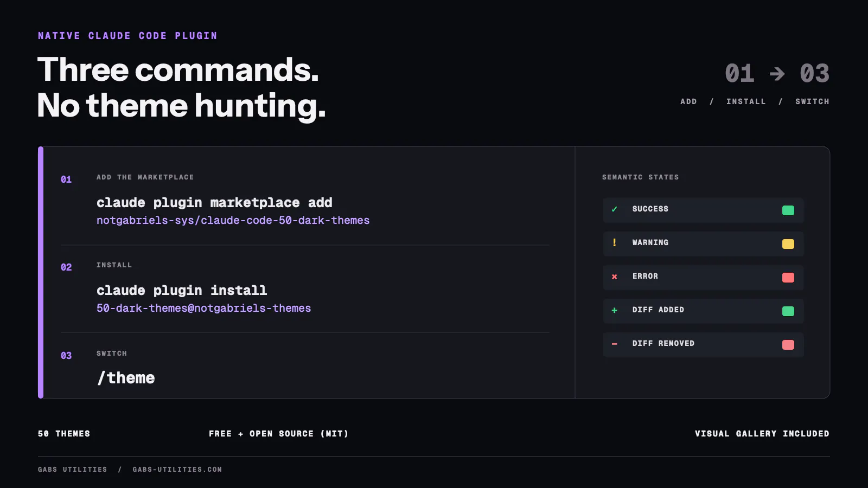
Task: Click the /theme command
Action: (x=126, y=377)
